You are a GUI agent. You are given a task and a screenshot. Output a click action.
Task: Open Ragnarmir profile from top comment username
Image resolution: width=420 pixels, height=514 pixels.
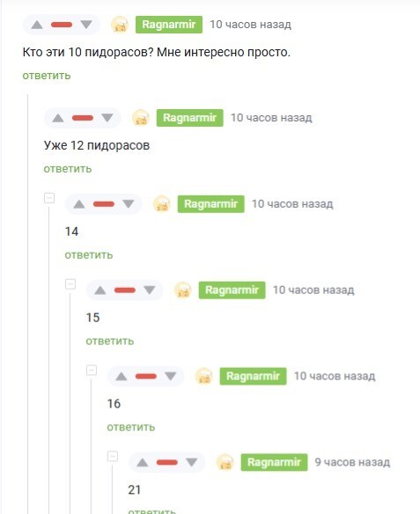(169, 25)
